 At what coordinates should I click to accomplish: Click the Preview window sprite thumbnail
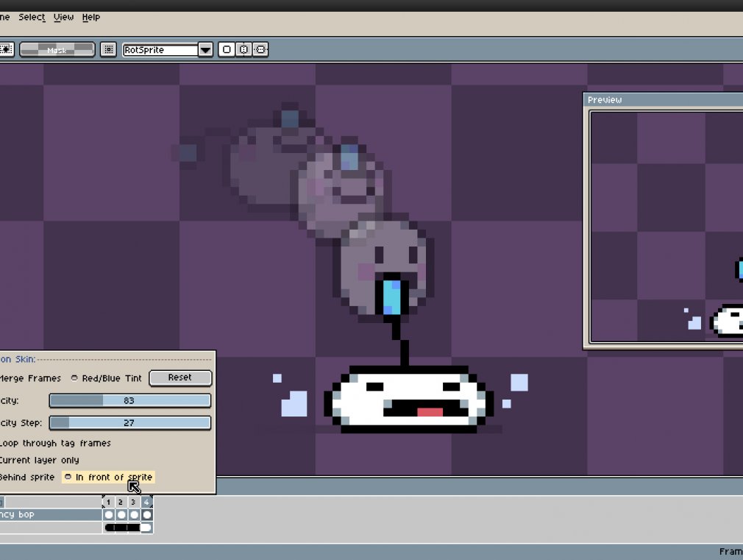tap(667, 227)
